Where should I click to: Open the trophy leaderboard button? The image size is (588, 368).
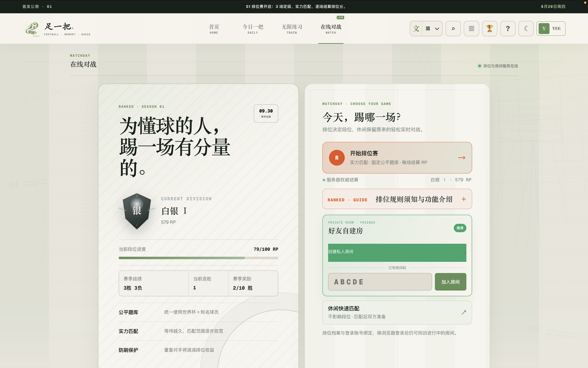click(x=490, y=29)
